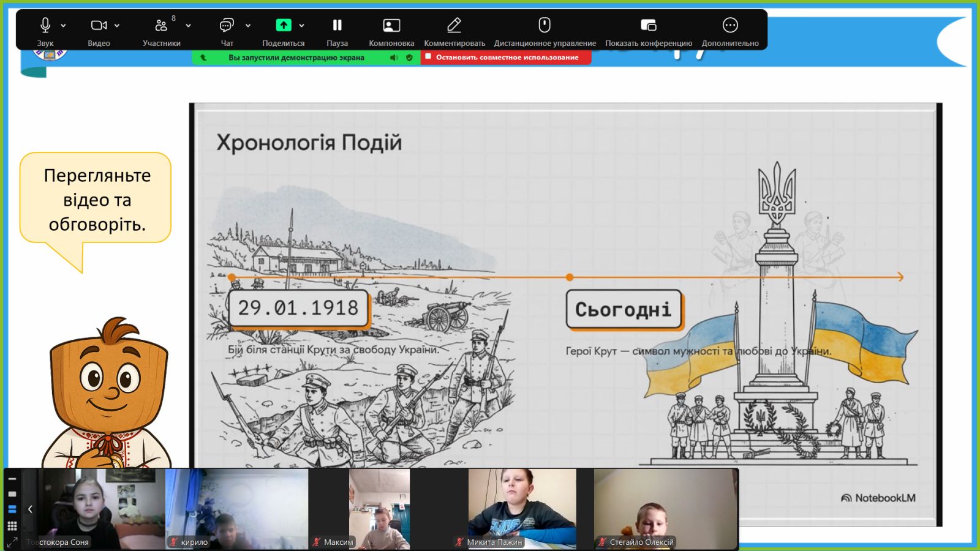The image size is (980, 551).
Task: Open the Чат chat panel
Action: [227, 26]
